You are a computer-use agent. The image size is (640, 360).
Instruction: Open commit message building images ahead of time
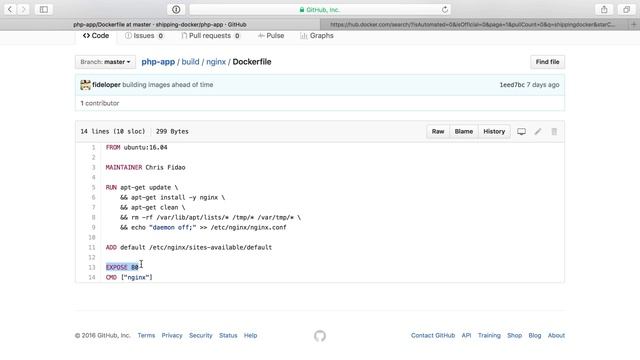[168, 85]
